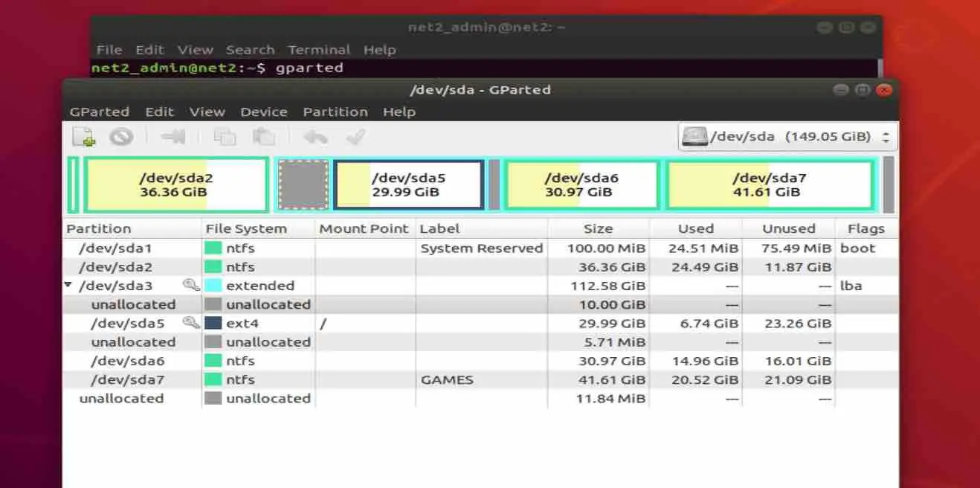
Task: Click the terminal window title bar
Action: (486, 28)
